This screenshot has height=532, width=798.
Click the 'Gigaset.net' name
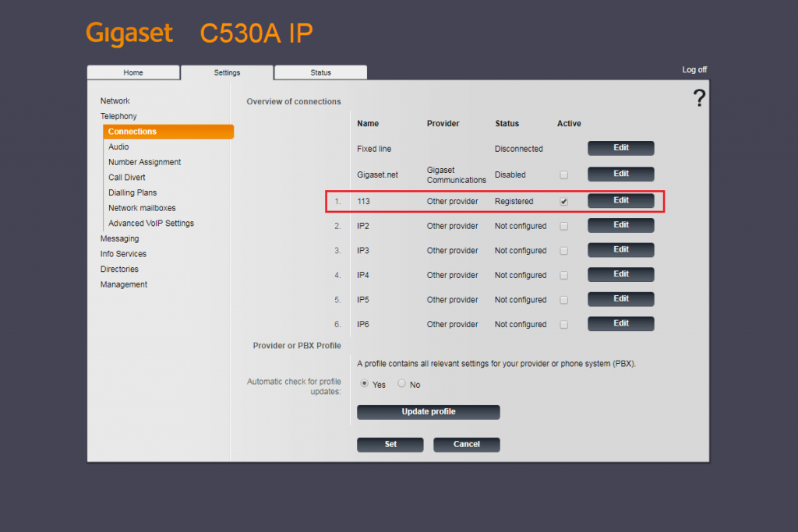378,175
